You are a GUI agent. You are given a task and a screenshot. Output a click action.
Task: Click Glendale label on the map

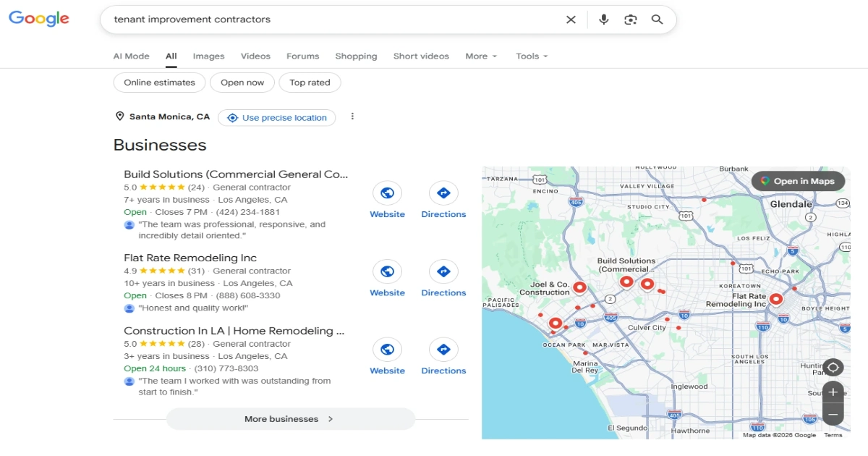[x=791, y=204]
